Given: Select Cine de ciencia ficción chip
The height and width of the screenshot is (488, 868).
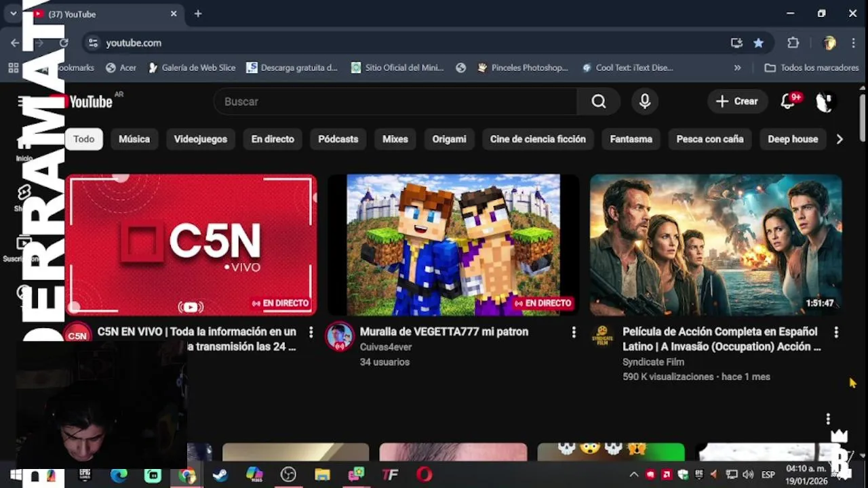Looking at the screenshot, I should (538, 139).
